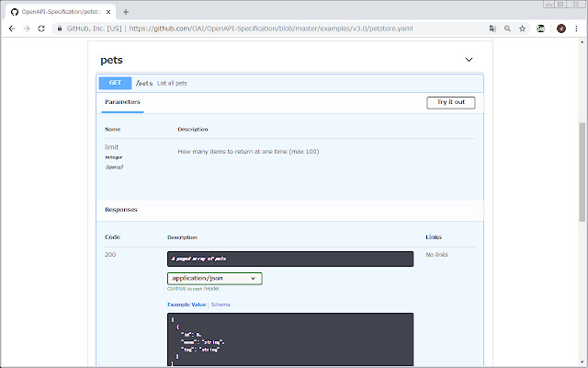Reload the page with the refresh icon
Viewport: 588px width, 368px height.
(x=40, y=29)
